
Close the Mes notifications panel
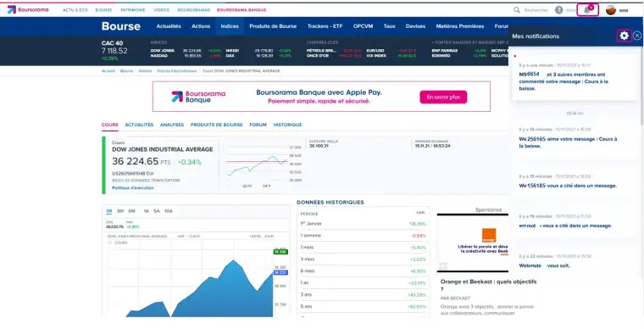[x=637, y=36]
